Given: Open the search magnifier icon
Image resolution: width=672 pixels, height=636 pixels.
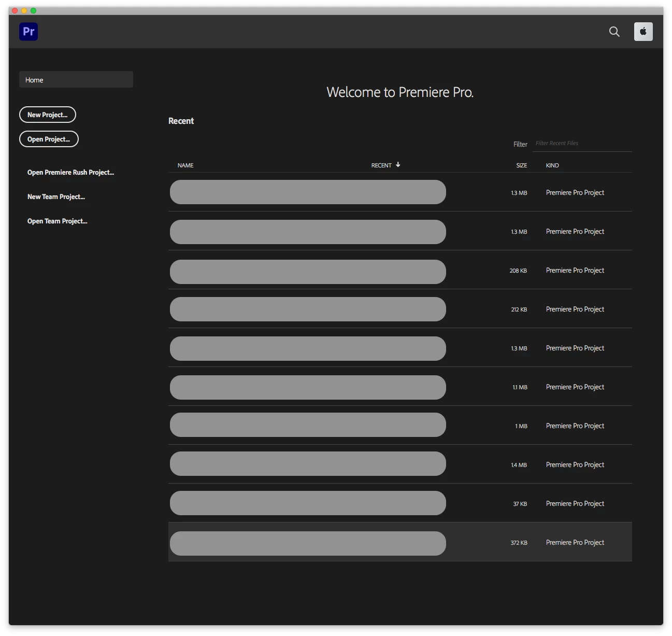Looking at the screenshot, I should click(614, 32).
